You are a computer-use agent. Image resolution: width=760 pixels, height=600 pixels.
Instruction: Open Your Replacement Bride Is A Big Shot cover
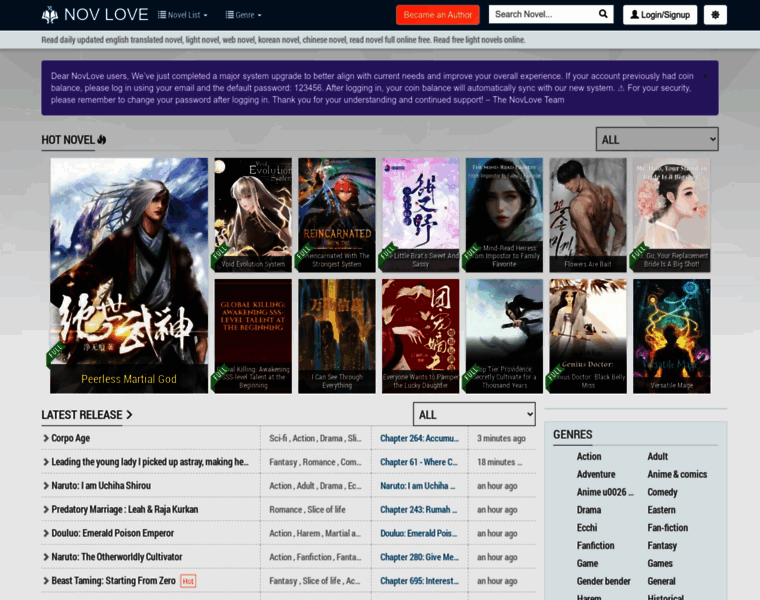coord(671,215)
